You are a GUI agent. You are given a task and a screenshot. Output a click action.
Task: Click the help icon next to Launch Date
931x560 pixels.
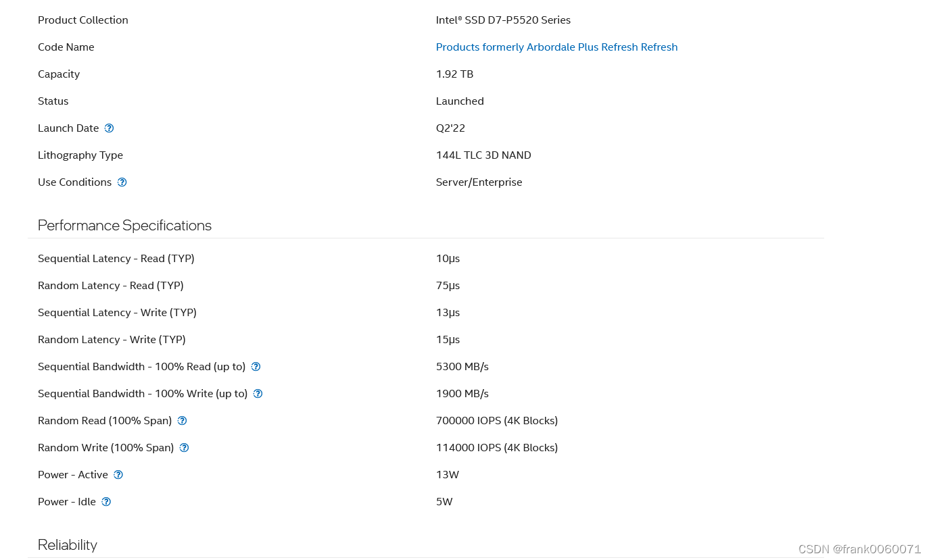pyautogui.click(x=109, y=128)
